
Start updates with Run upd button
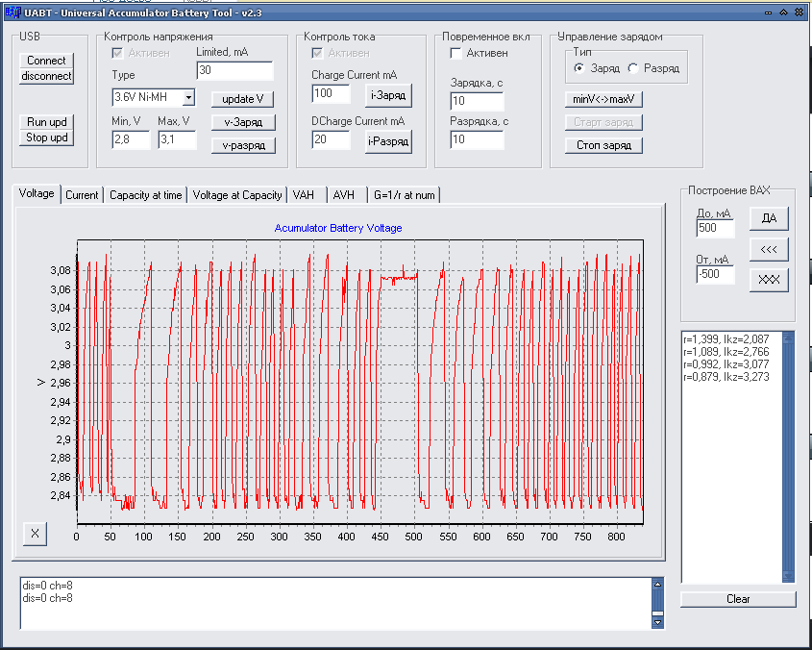point(47,122)
